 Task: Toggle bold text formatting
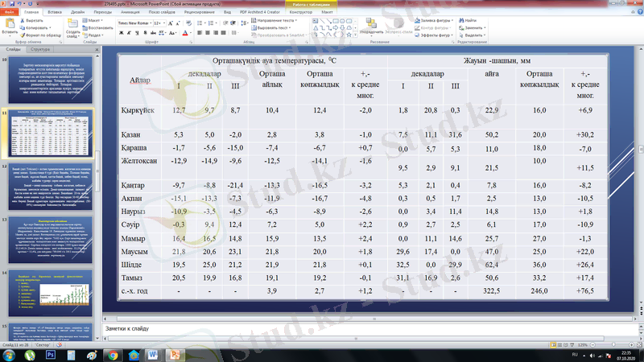click(x=120, y=34)
